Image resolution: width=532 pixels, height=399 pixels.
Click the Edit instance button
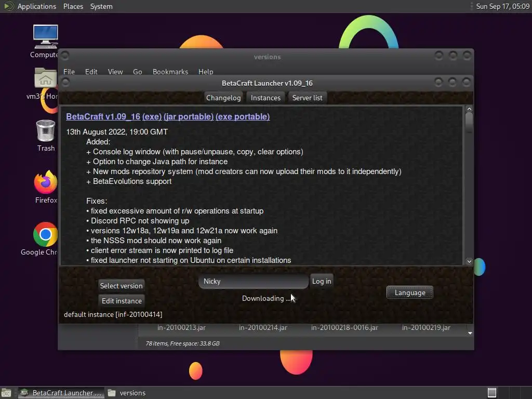[x=122, y=301]
